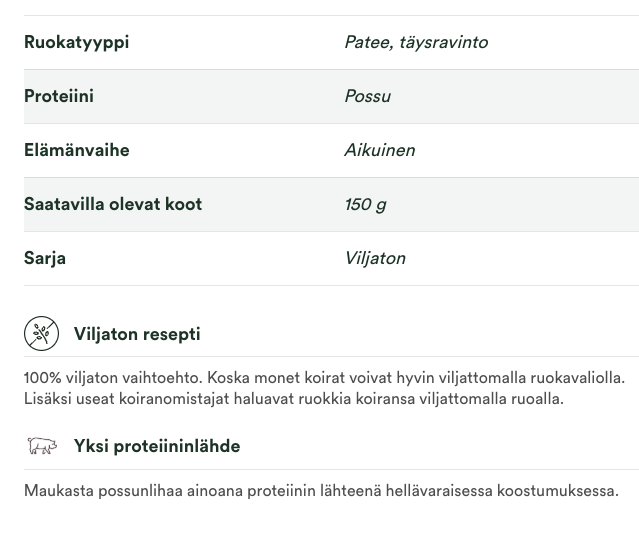Click the pig icon
The image size is (639, 547).
(x=41, y=446)
